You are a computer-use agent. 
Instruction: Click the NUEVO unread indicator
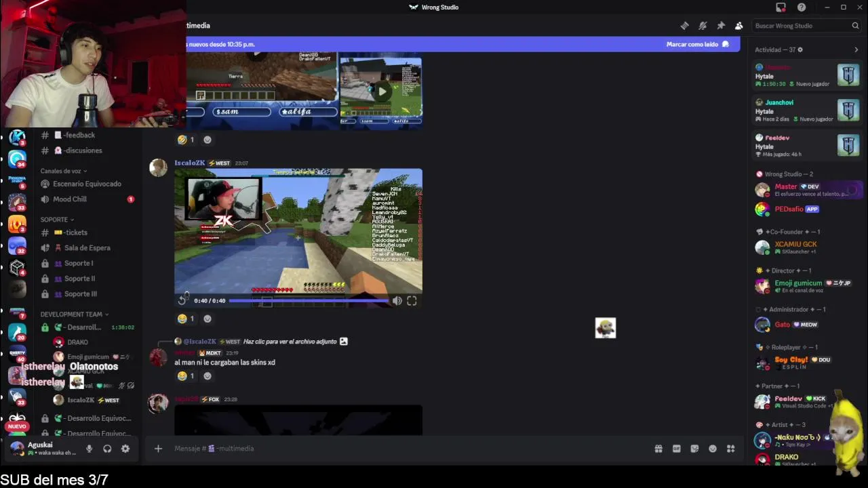17,426
